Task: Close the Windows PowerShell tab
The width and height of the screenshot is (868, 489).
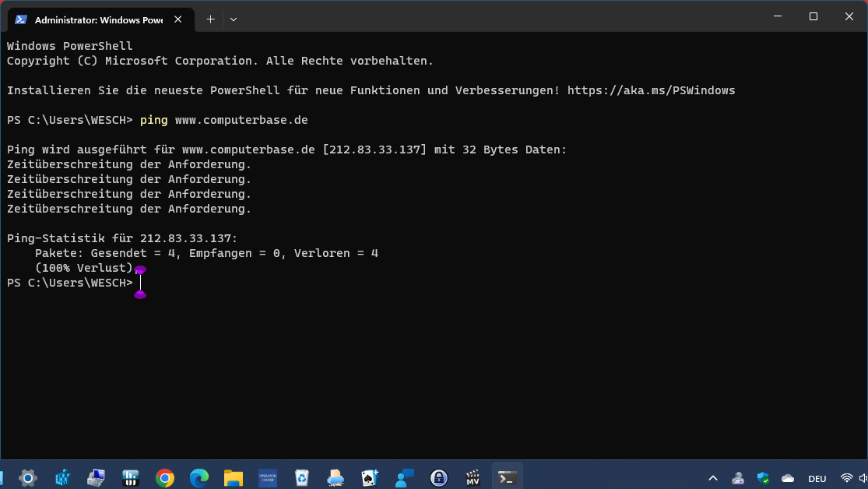Action: click(177, 19)
